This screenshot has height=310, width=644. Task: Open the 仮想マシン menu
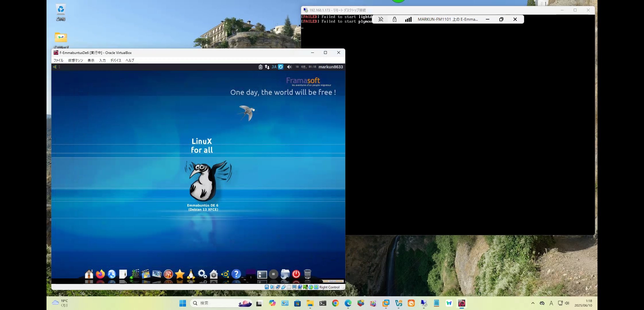click(x=75, y=60)
